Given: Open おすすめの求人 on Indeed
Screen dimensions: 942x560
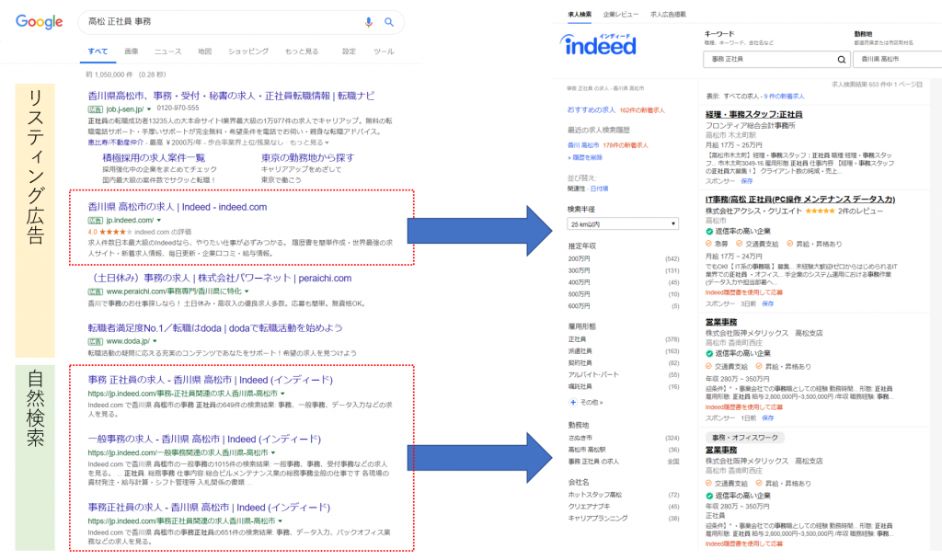Looking at the screenshot, I should (592, 109).
